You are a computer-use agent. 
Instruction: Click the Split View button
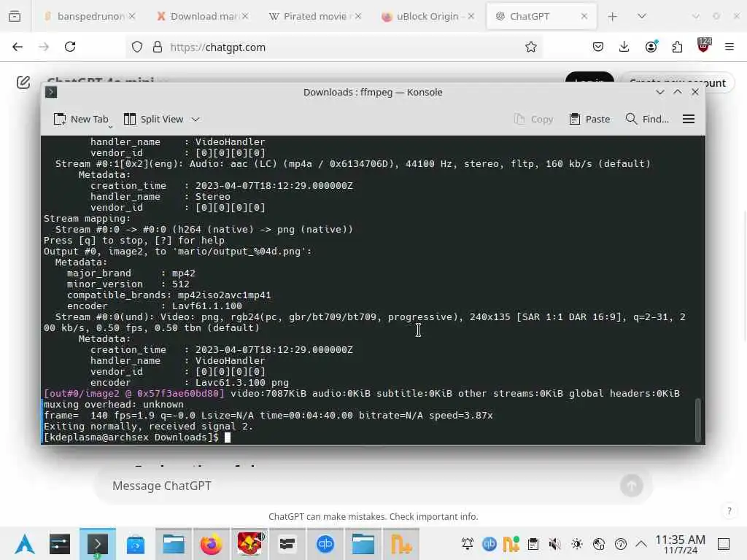153,119
